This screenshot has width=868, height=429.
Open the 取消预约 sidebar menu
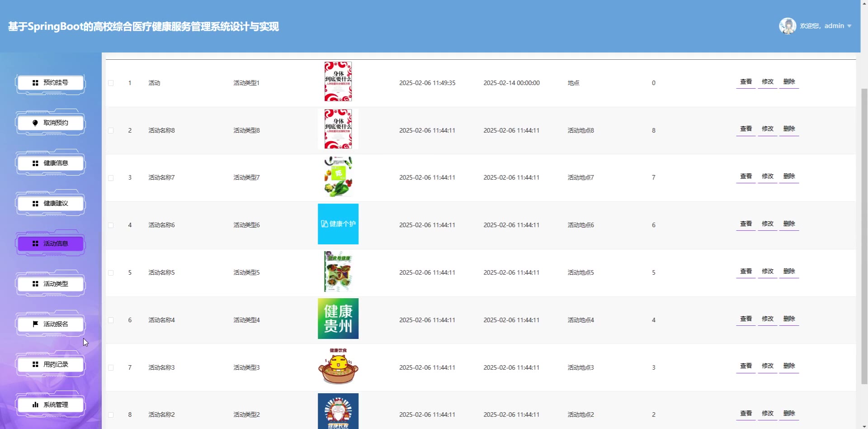(50, 123)
